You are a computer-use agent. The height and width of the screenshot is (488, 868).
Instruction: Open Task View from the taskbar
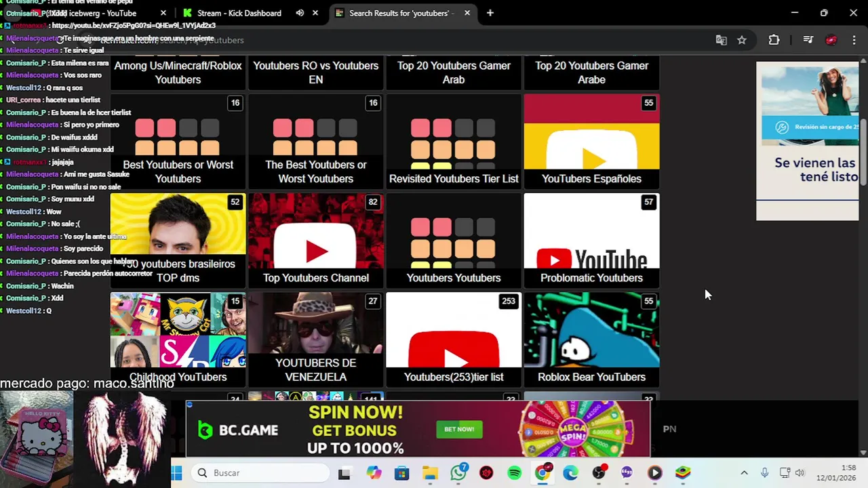tap(344, 473)
